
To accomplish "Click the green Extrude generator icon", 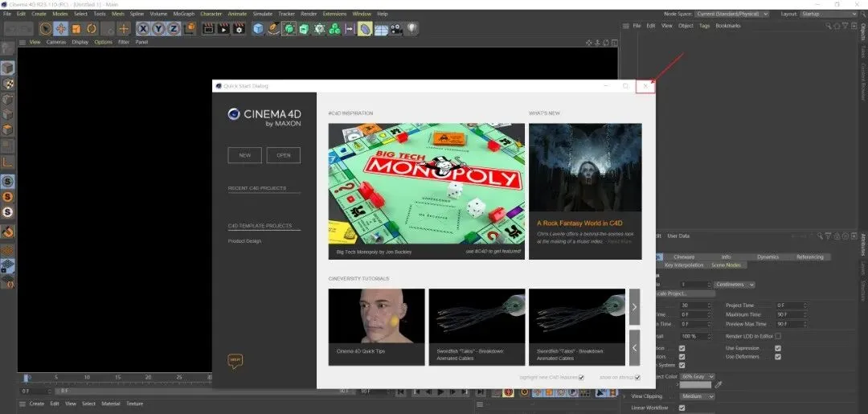I will tap(304, 28).
